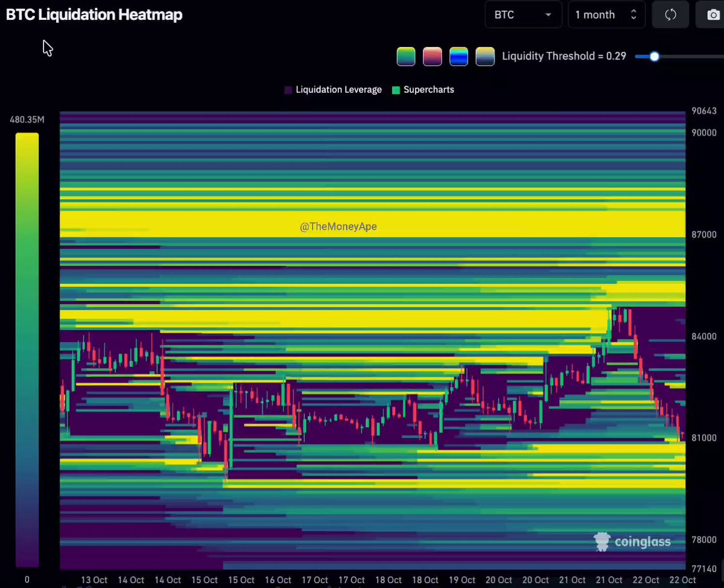Click the 90000 price axis label

(703, 133)
